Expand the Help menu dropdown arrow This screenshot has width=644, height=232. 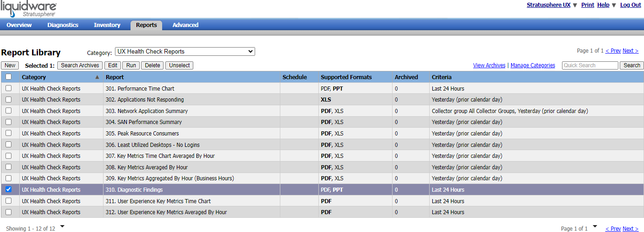coord(614,5)
